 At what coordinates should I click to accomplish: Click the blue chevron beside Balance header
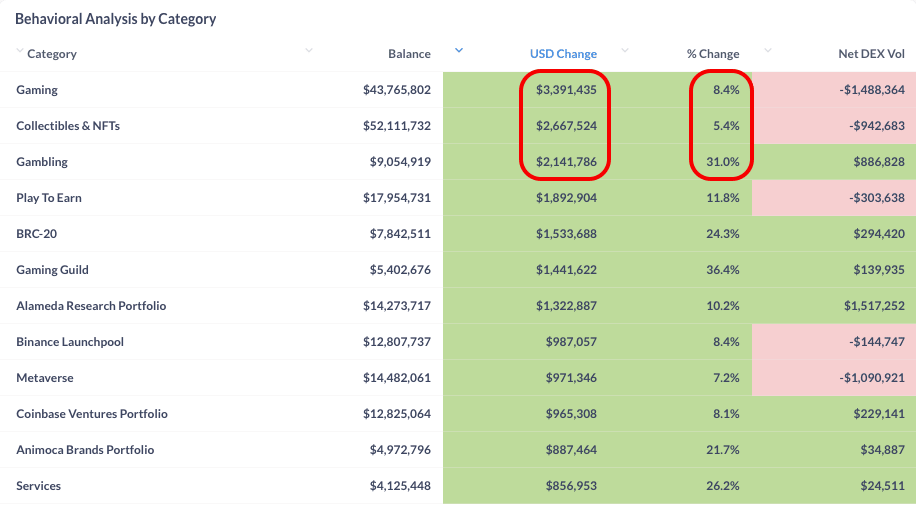tap(459, 50)
